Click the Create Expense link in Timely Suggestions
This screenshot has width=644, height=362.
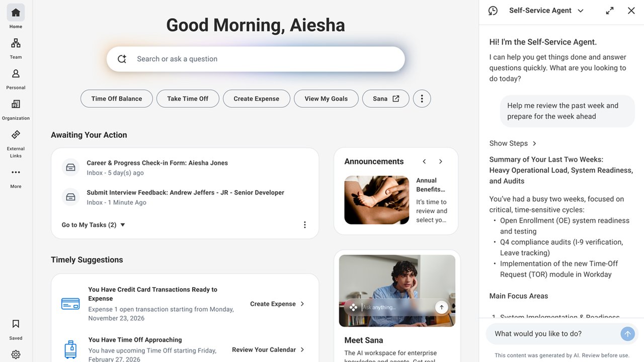coord(277,304)
